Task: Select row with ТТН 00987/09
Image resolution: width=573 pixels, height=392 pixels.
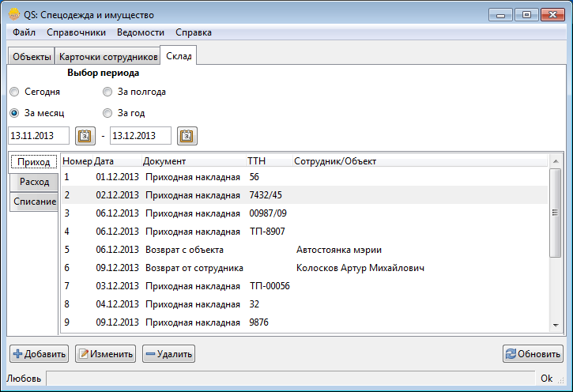Action: pos(304,213)
